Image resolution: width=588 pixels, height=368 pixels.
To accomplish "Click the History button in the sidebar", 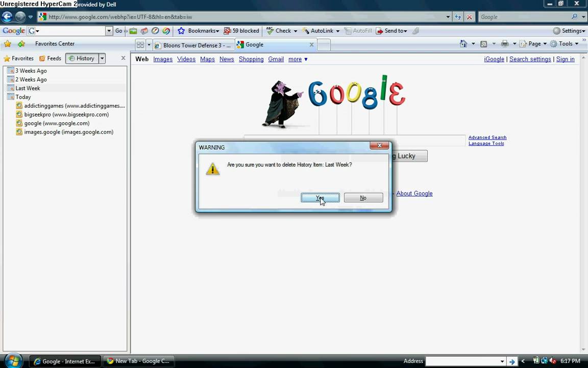I will [82, 58].
